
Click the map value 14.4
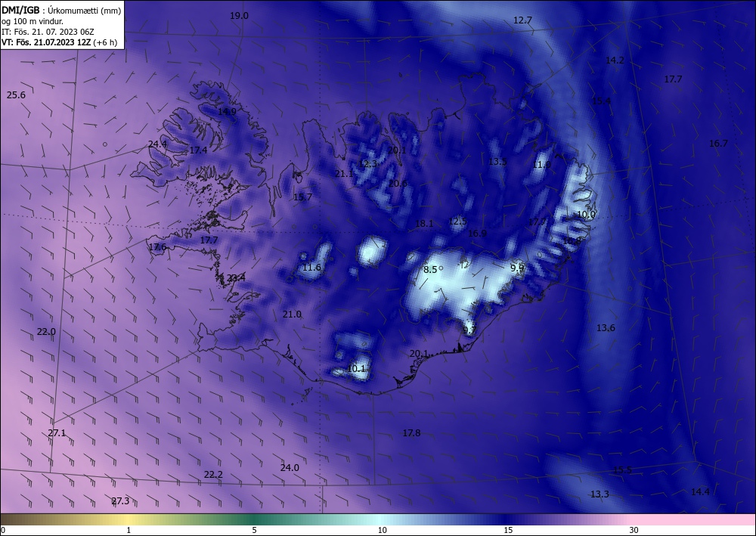click(x=700, y=492)
